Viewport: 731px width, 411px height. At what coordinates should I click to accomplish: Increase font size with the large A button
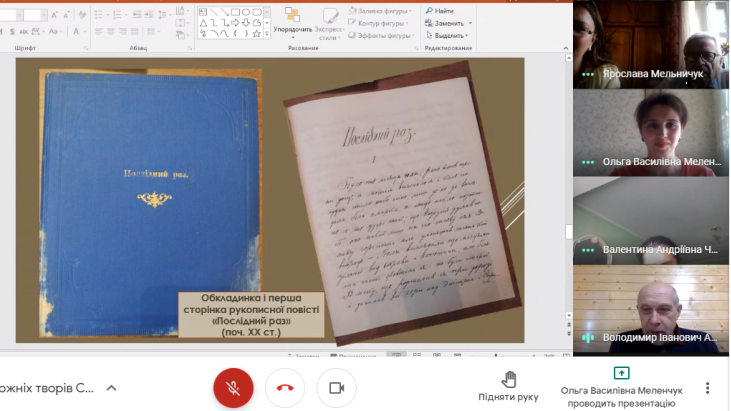tap(55, 15)
